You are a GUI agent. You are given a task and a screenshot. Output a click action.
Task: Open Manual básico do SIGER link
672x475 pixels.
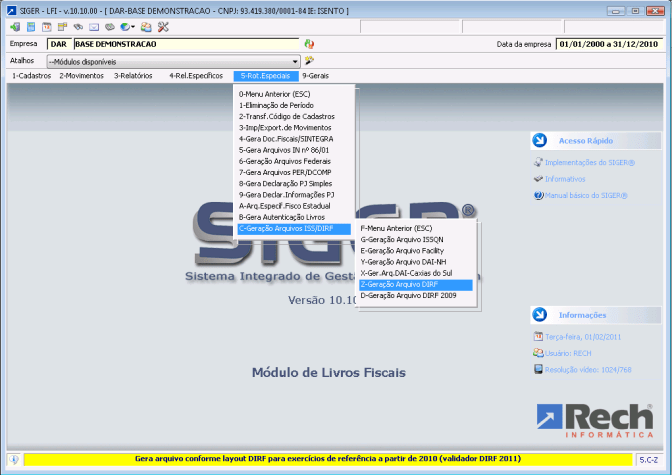coord(586,195)
